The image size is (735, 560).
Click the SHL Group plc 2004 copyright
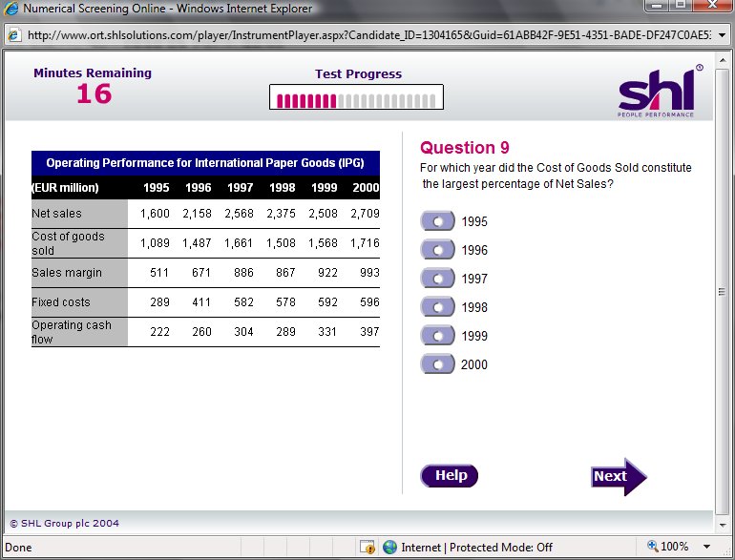[65, 523]
